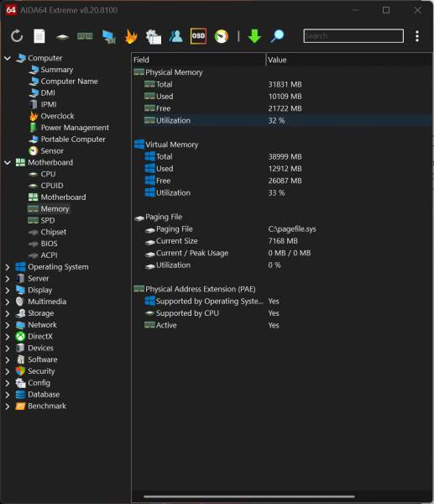Select the Supported by CPU row
This screenshot has height=504, width=434.
pos(282,313)
